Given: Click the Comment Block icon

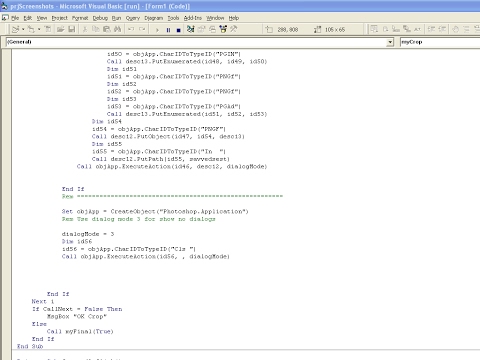Looking at the screenshot, I should tap(466, 29).
